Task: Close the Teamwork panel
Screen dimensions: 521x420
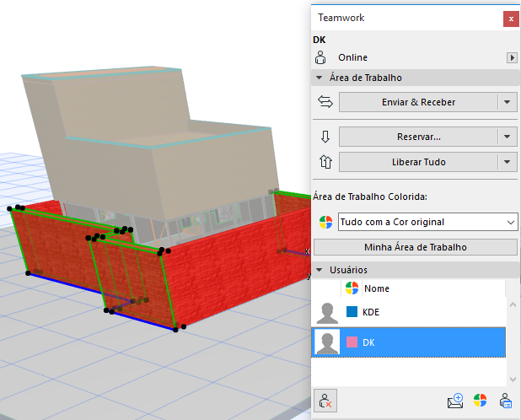Action: pyautogui.click(x=509, y=18)
